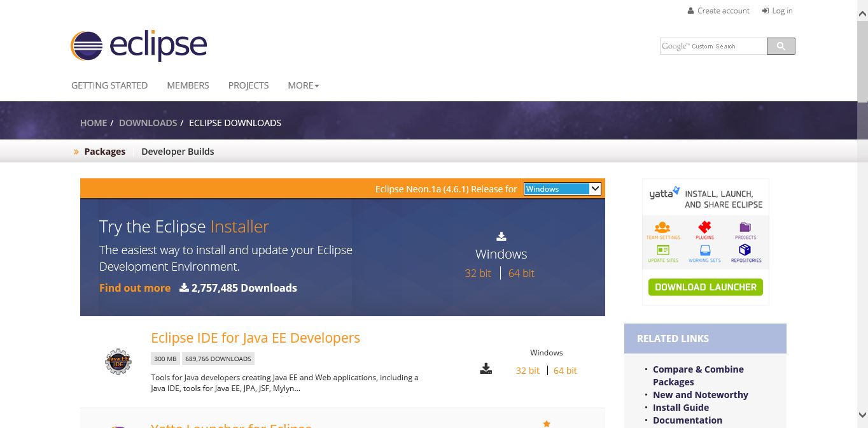Viewport: 868px width, 428px height.
Task: Click the orange star rating icon
Action: (x=546, y=422)
